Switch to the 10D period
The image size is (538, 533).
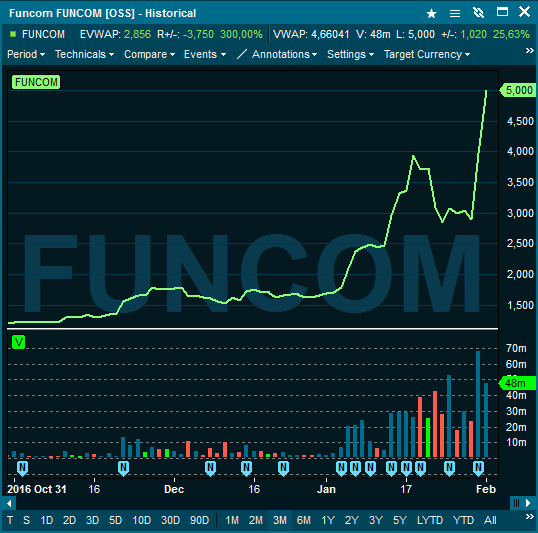coord(141,520)
